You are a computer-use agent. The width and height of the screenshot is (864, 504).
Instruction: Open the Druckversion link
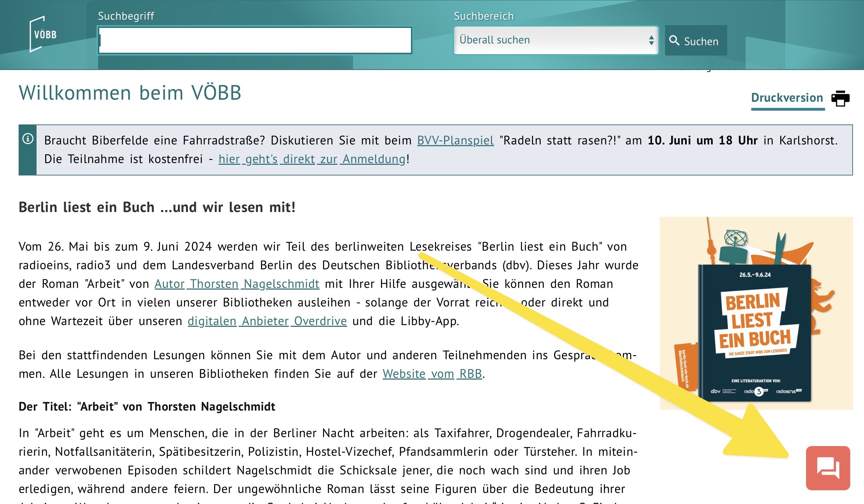[x=787, y=98]
